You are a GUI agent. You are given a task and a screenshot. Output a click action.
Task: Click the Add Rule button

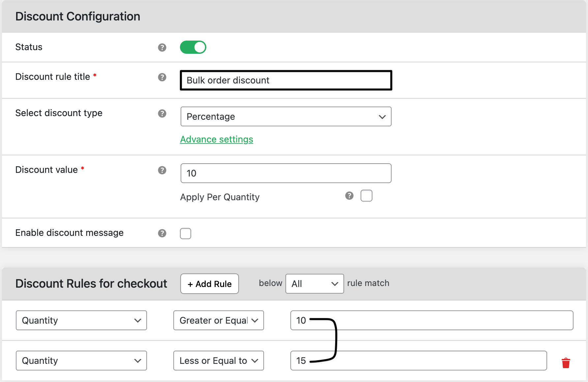coord(210,284)
